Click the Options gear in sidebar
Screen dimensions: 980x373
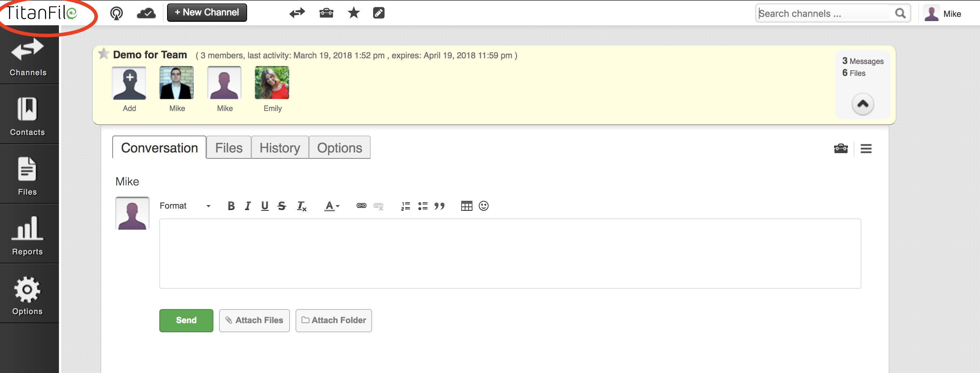pos(27,295)
